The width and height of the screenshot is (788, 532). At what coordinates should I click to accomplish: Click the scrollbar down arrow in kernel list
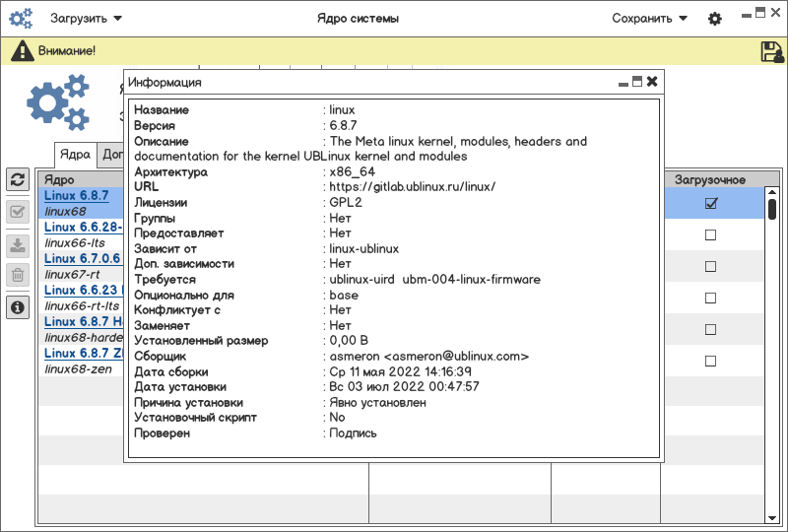[x=772, y=516]
